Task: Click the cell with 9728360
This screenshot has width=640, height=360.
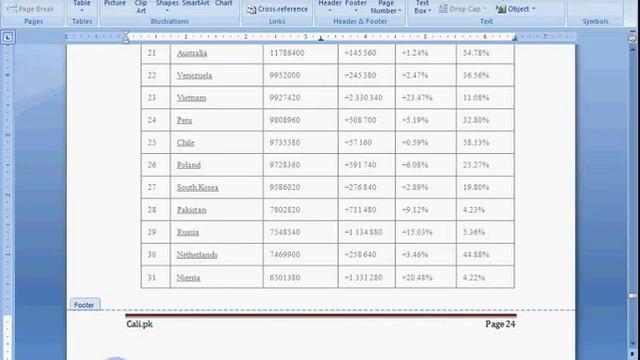Action: (x=301, y=165)
